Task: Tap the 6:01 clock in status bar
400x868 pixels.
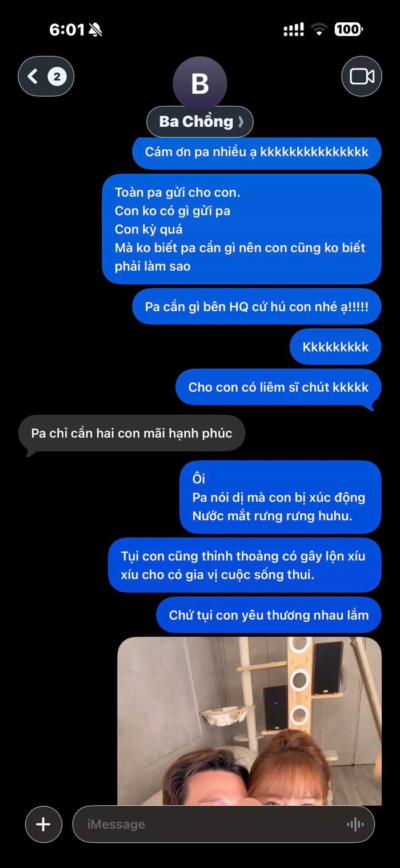Action: pos(67,30)
